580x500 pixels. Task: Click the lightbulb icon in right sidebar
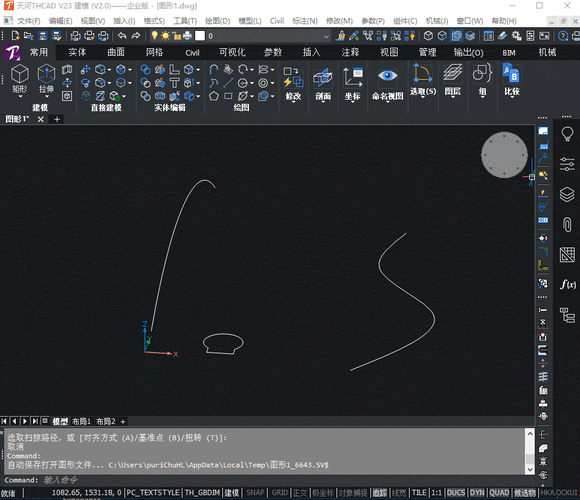click(567, 134)
